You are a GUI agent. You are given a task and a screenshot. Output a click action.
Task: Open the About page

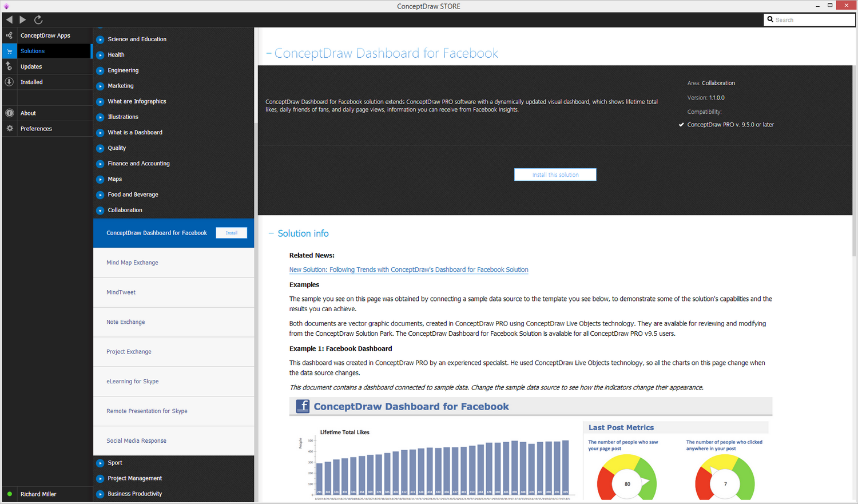click(x=47, y=113)
